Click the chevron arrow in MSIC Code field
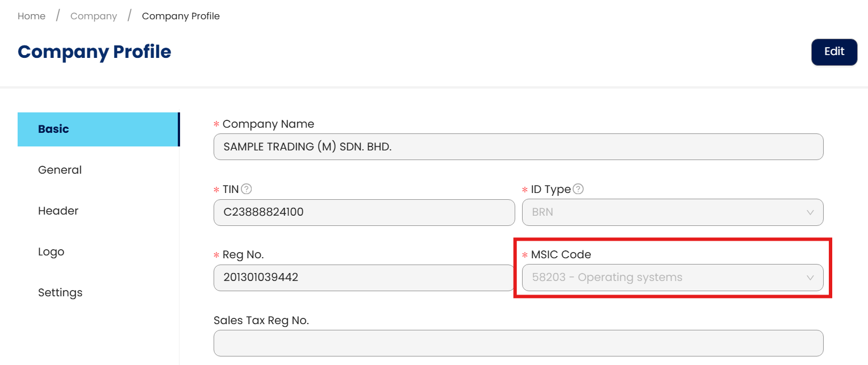868x365 pixels. [x=810, y=278]
